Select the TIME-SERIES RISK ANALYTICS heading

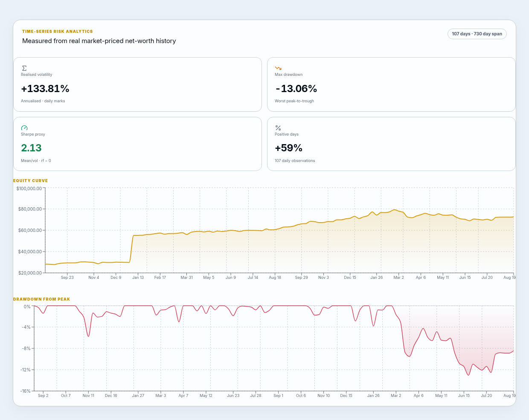[x=58, y=32]
